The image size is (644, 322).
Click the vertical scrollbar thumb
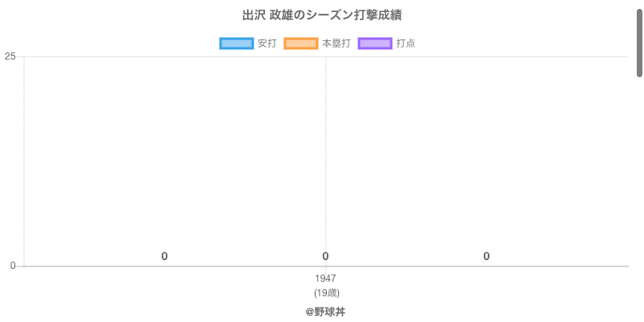(x=639, y=40)
